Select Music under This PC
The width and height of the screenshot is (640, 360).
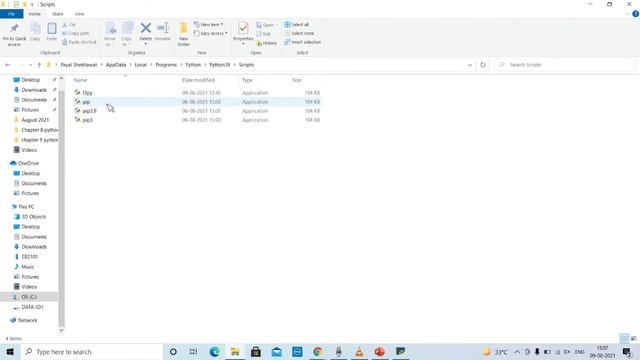[28, 267]
